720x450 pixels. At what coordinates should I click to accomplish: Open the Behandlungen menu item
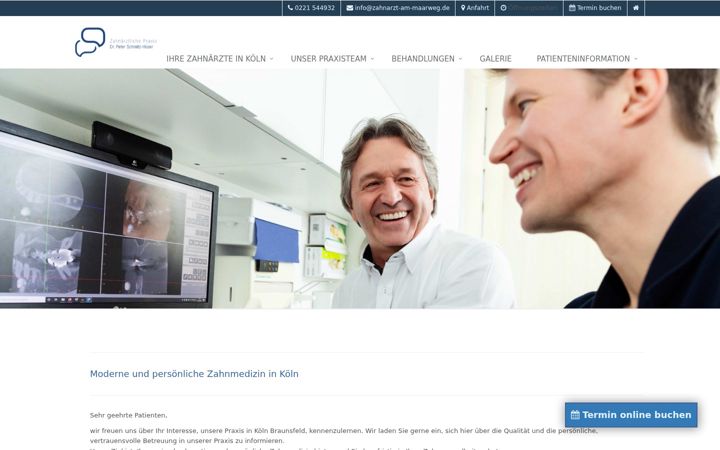point(423,59)
